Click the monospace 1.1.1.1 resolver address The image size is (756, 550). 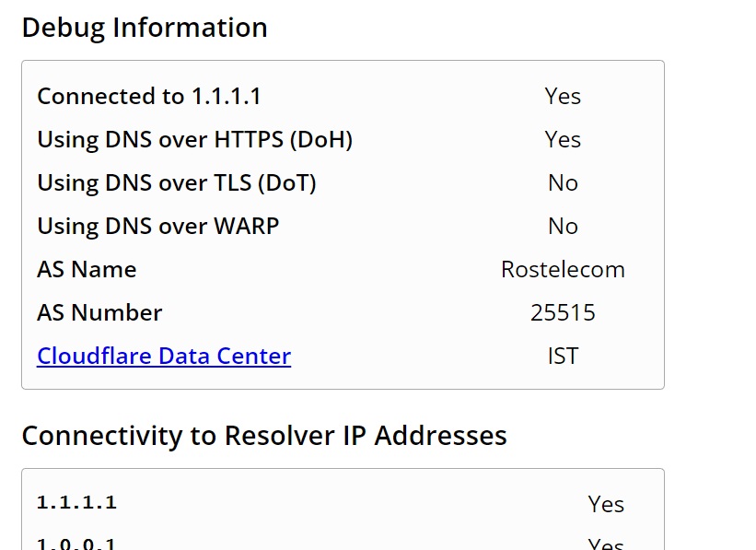[x=76, y=502]
